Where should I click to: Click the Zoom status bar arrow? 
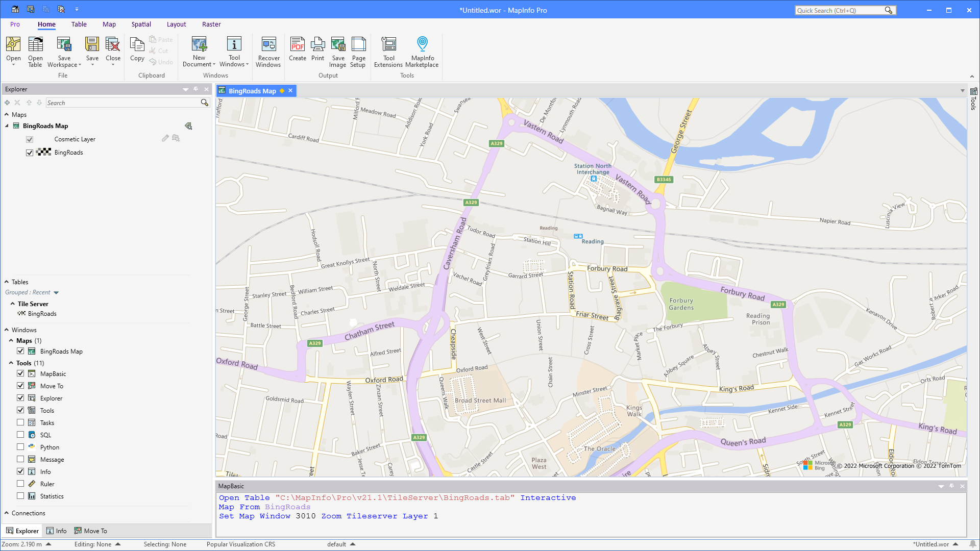click(48, 544)
